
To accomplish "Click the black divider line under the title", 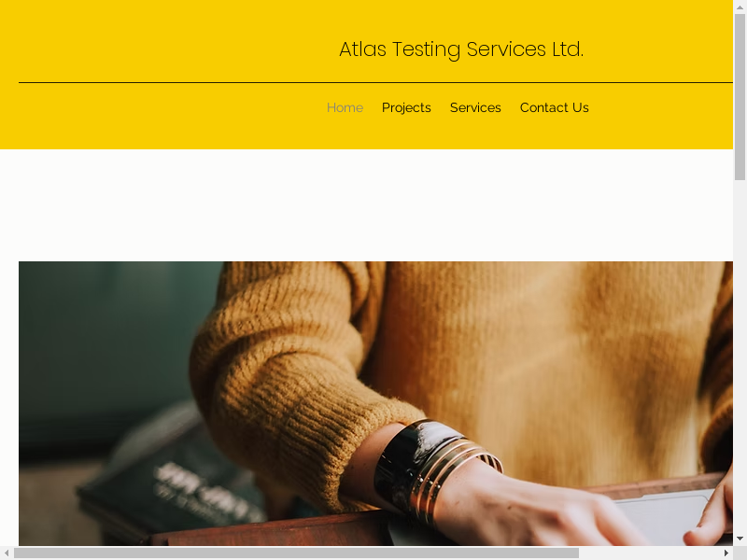I will click(x=375, y=82).
